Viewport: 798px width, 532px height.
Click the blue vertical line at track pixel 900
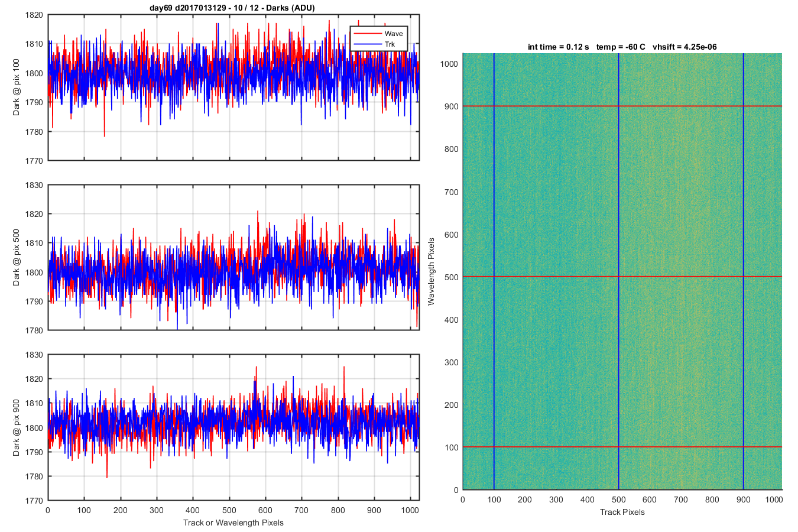pos(743,271)
